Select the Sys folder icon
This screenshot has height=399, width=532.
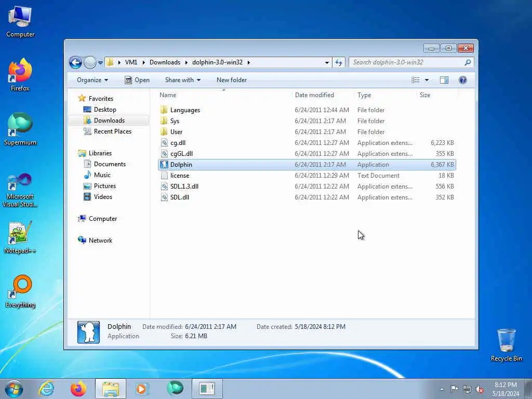tap(164, 121)
